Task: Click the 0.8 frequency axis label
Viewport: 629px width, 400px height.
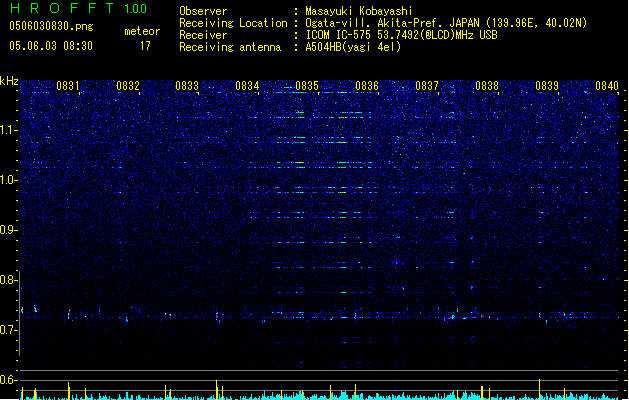Action: [x=8, y=280]
